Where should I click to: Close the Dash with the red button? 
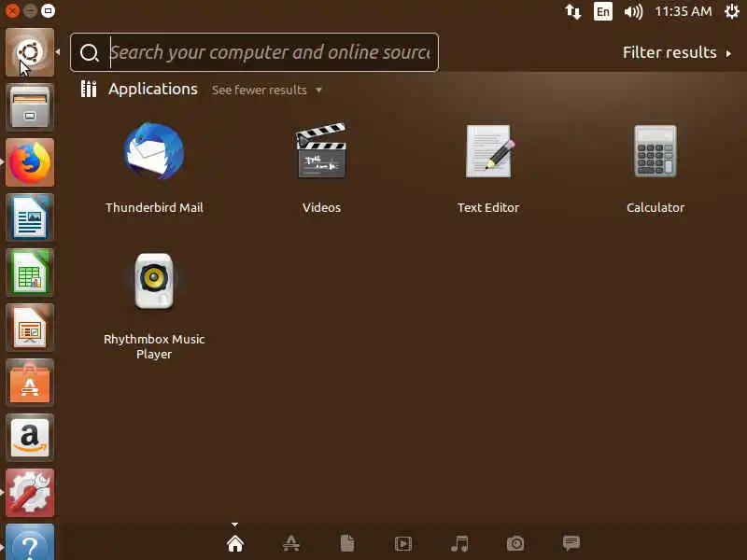(x=12, y=10)
